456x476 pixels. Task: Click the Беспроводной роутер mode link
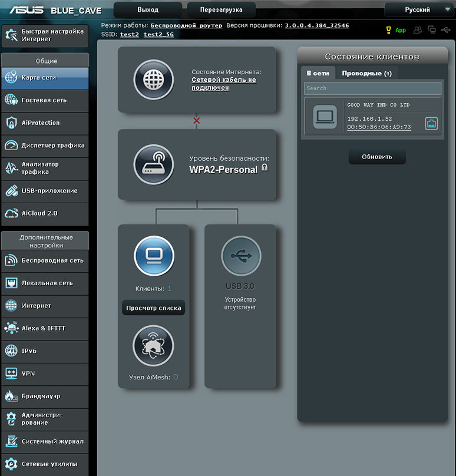186,25
